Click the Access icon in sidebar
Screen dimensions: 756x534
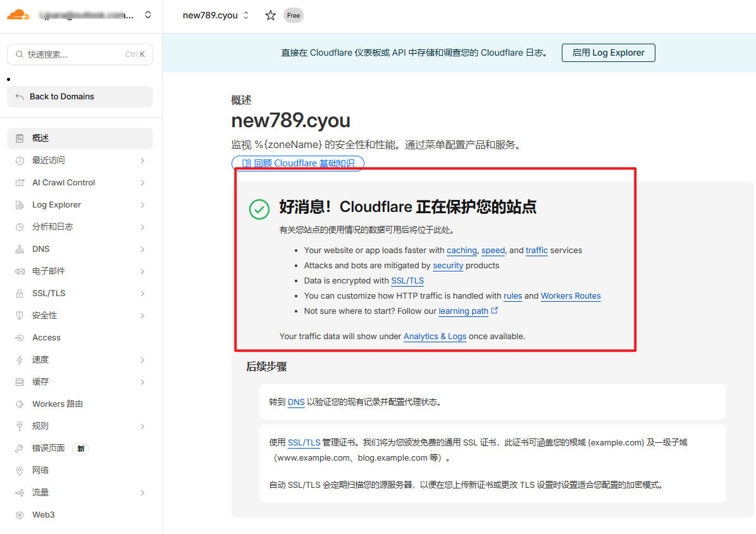pos(20,338)
